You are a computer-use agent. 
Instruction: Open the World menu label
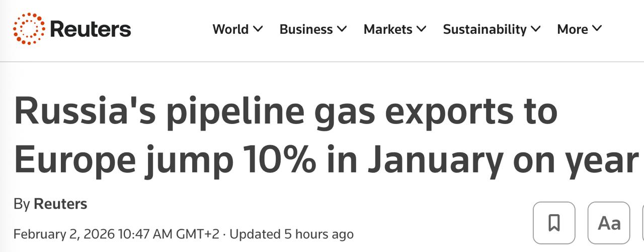coord(231,29)
